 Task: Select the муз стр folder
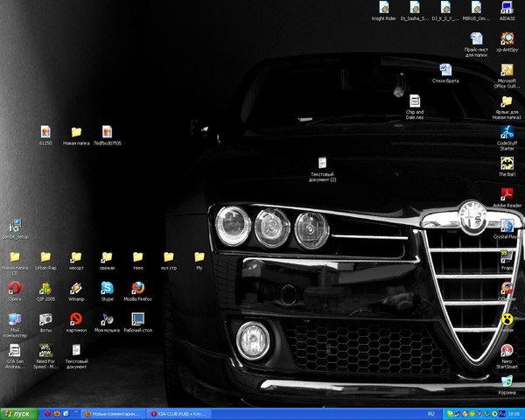point(169,257)
